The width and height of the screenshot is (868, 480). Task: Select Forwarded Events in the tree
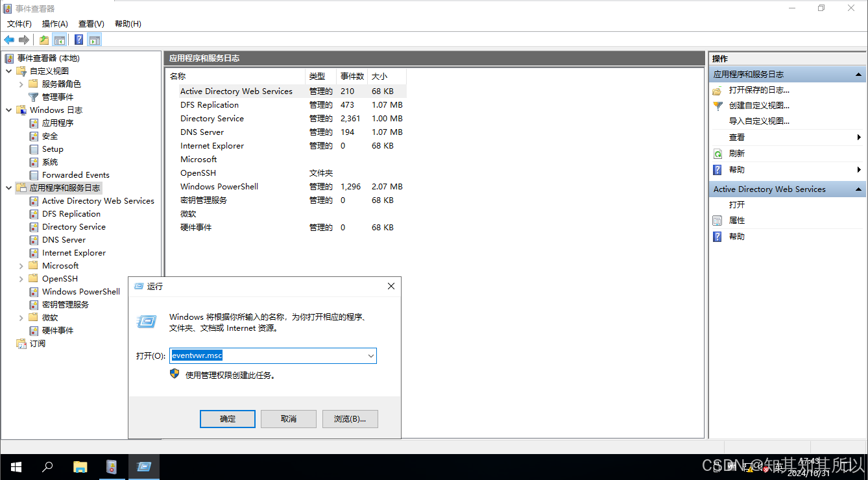(76, 174)
